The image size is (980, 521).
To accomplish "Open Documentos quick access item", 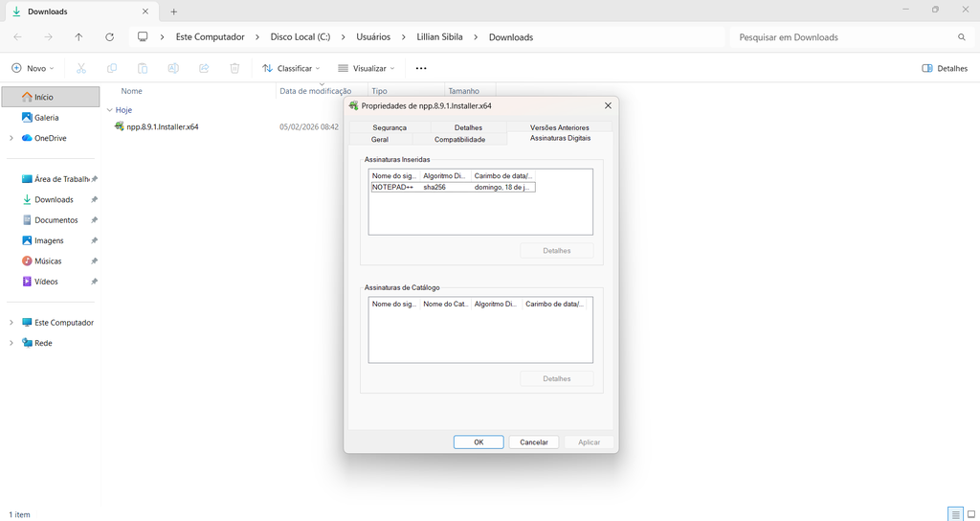I will (x=50, y=220).
